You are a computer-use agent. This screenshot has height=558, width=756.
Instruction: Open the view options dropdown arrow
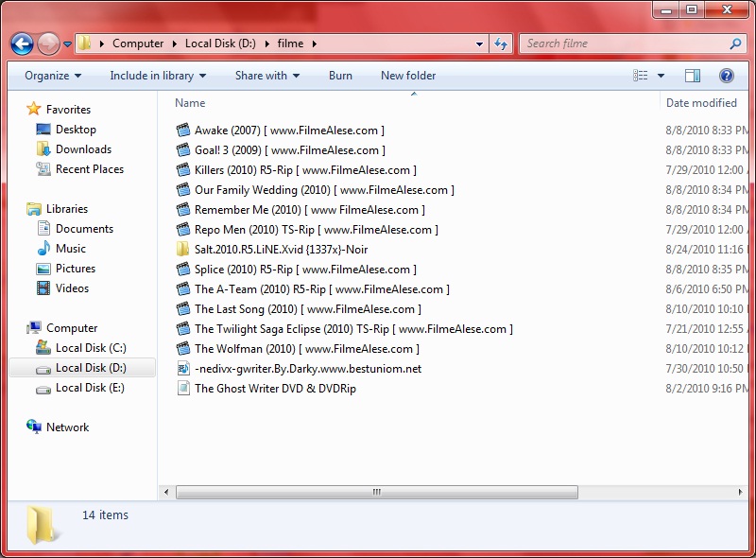coord(661,76)
